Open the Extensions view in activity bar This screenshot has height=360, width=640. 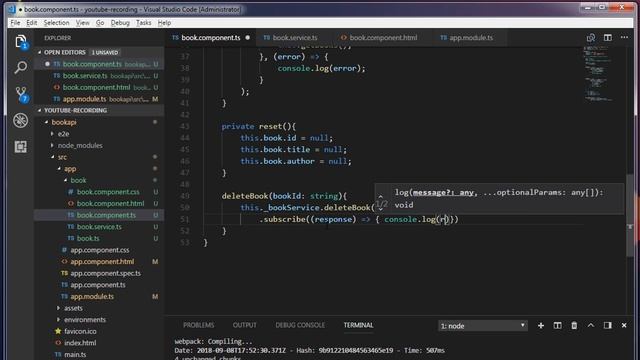pos(20,147)
